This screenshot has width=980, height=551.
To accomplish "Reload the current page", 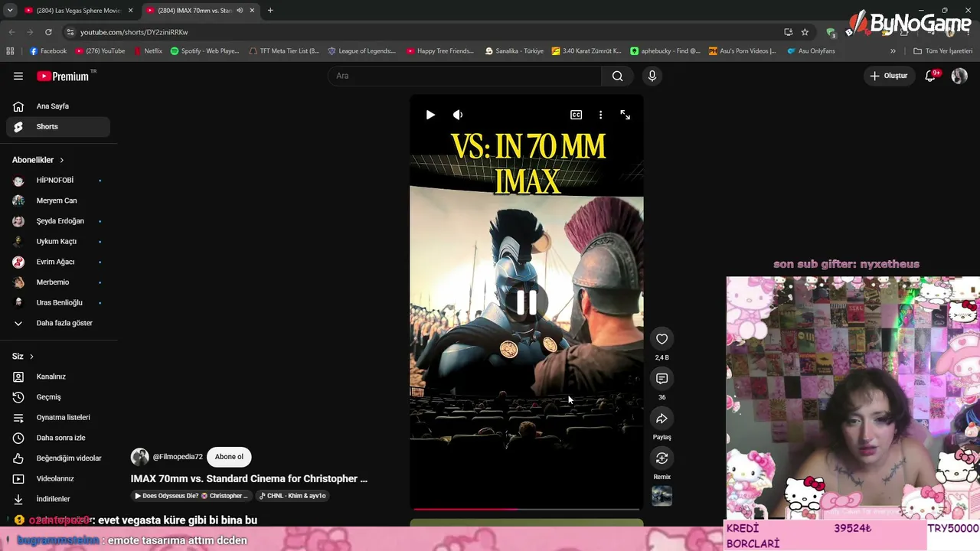I will [48, 32].
